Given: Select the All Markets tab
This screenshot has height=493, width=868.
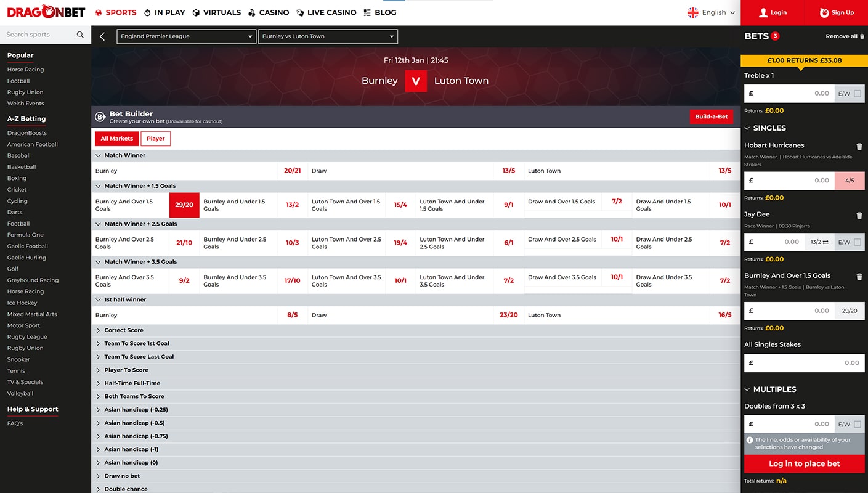Looking at the screenshot, I should pyautogui.click(x=117, y=139).
